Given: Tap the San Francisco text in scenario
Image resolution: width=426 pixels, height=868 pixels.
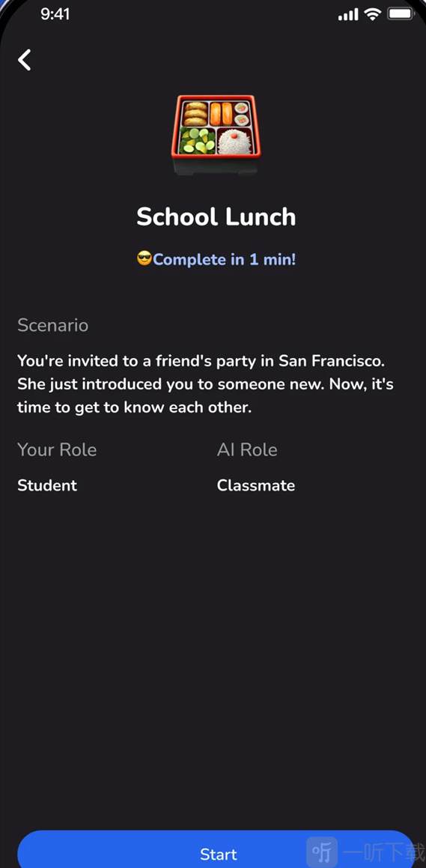Looking at the screenshot, I should [331, 361].
